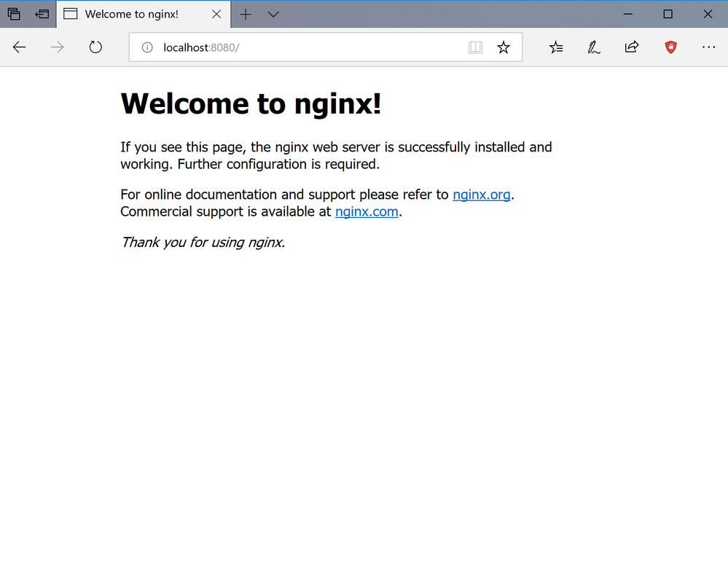
Task: Click 'Thank you for using nginx.' text
Action: pyautogui.click(x=203, y=242)
